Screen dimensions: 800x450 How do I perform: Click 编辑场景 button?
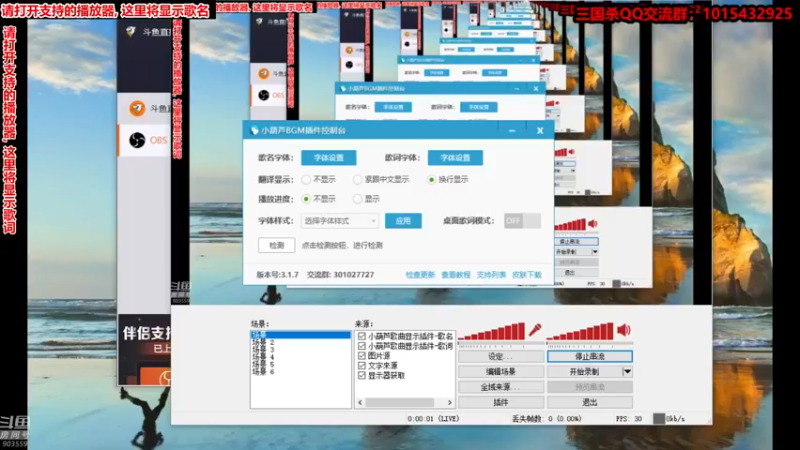coord(501,371)
